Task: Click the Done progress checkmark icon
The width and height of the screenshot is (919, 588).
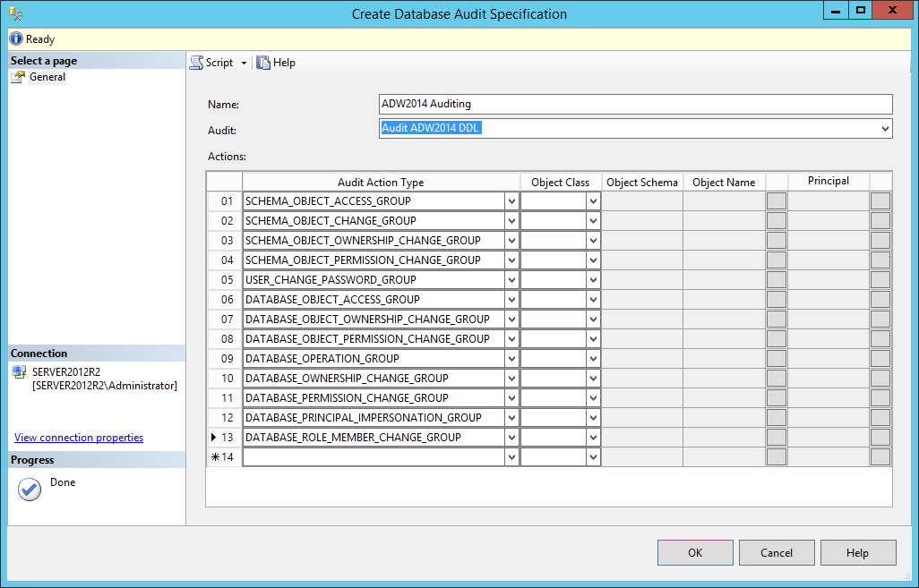Action: click(x=30, y=489)
